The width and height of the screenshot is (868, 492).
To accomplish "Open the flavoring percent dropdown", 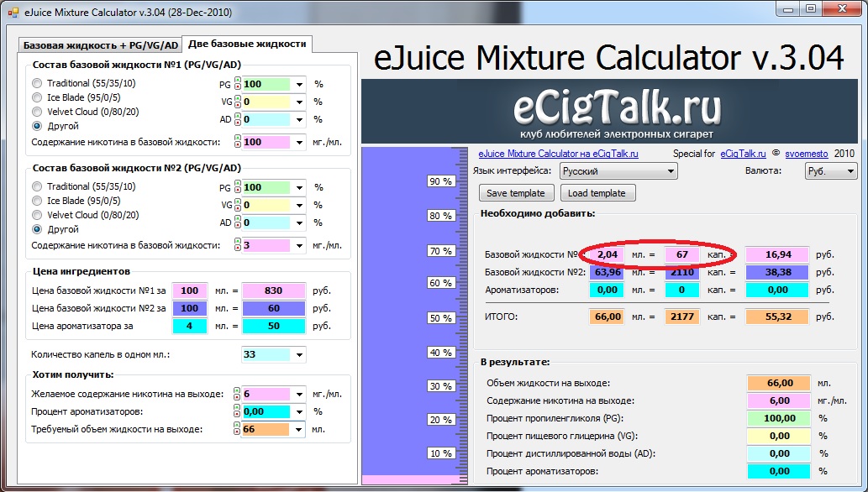I will (x=299, y=411).
